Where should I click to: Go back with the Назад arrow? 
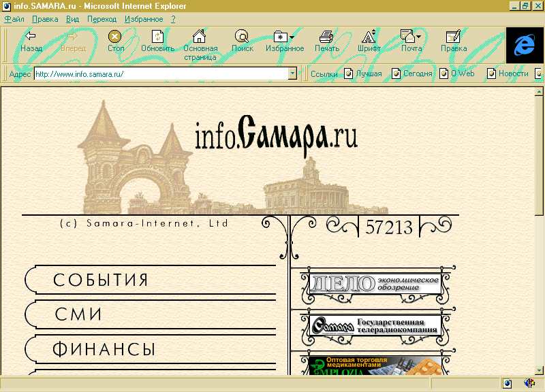point(31,42)
